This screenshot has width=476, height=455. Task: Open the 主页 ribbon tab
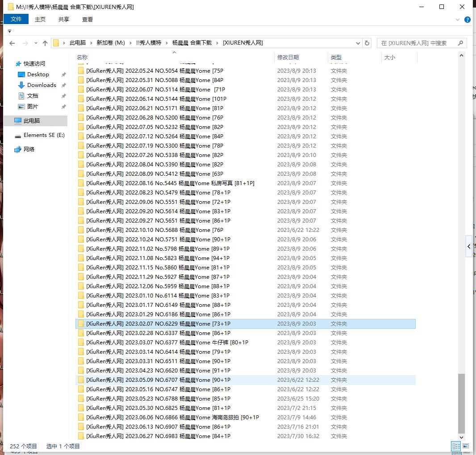pyautogui.click(x=40, y=20)
